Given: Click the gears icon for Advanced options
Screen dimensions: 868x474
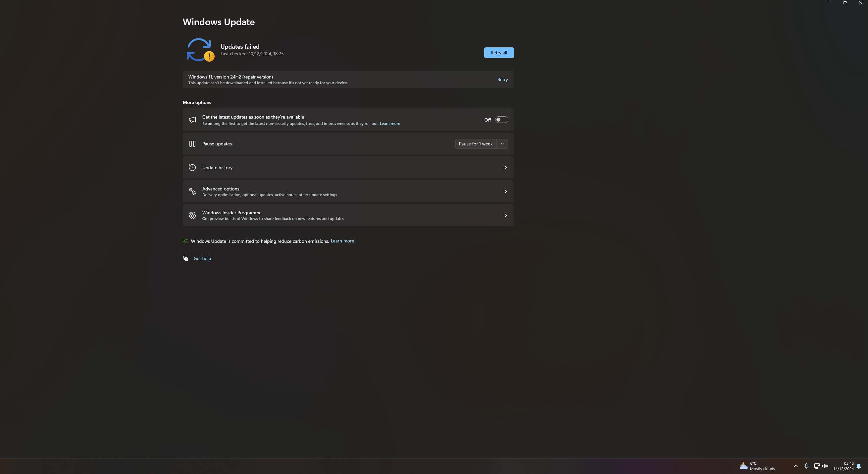Looking at the screenshot, I should 192,191.
